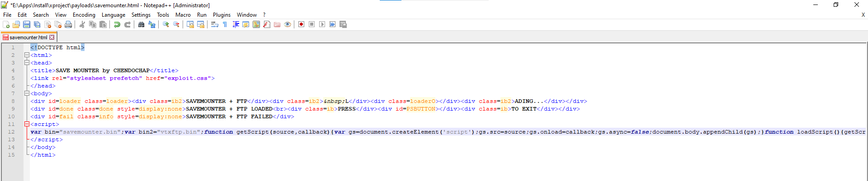Click the Redo toolbar icon
868x181 pixels.
[127, 24]
